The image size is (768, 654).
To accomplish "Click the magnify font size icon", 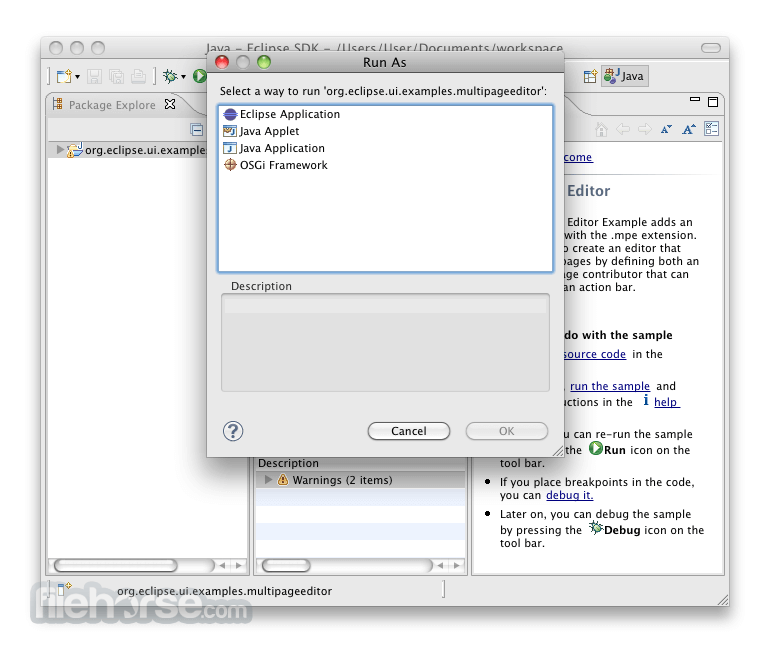I will (689, 129).
